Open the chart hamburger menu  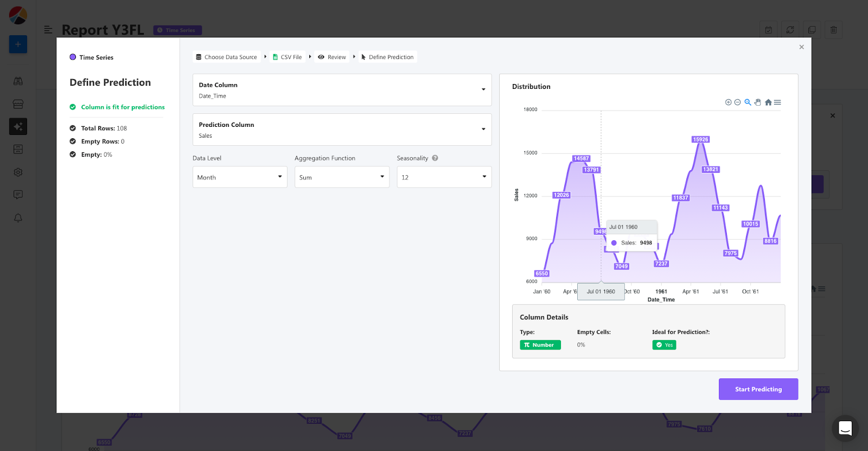[777, 102]
